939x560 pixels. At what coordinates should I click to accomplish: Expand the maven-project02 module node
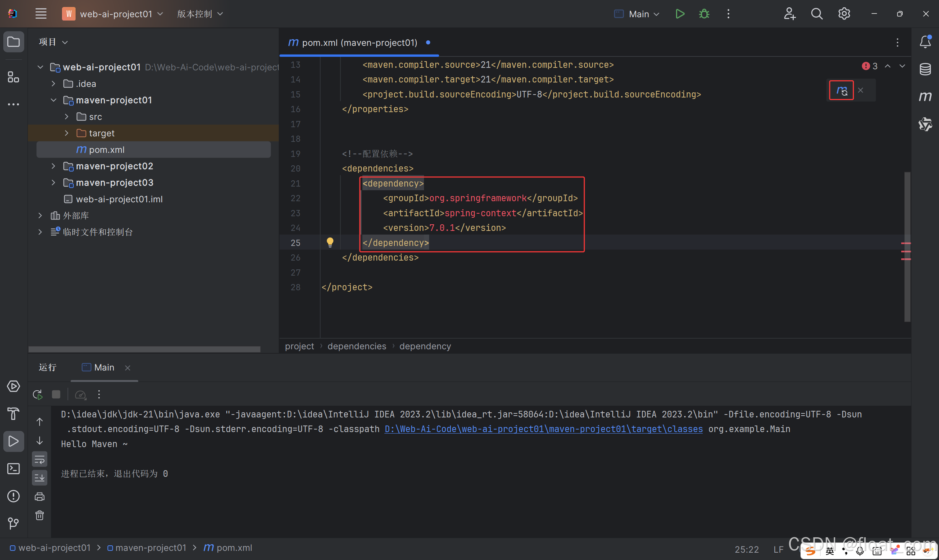53,166
